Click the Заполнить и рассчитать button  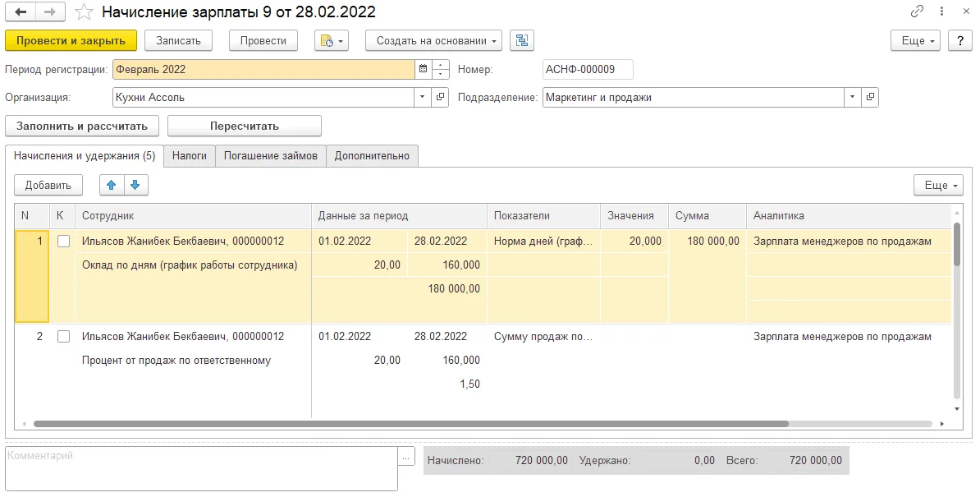coord(82,126)
